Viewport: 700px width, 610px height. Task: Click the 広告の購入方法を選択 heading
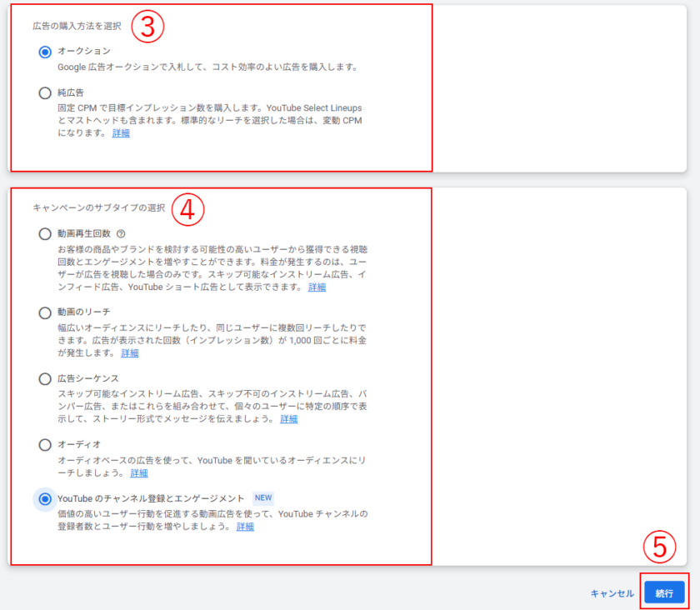pos(82,26)
